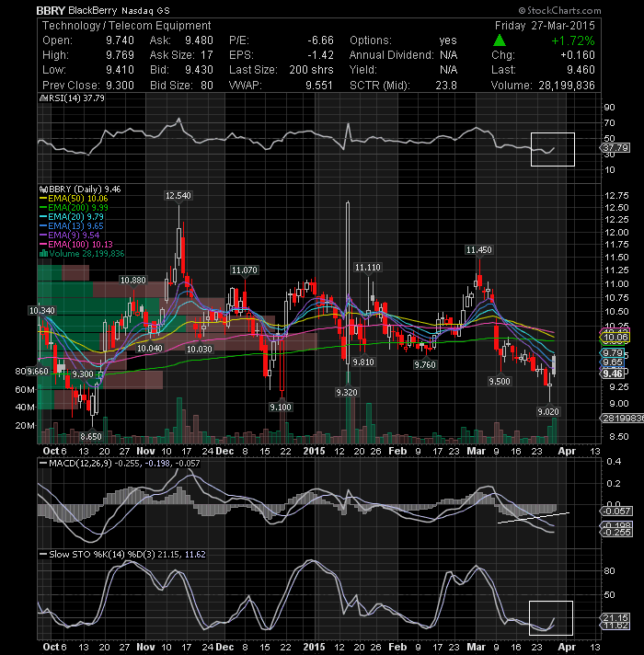Click the Ask Size value 17
644x655 pixels.
click(x=207, y=55)
